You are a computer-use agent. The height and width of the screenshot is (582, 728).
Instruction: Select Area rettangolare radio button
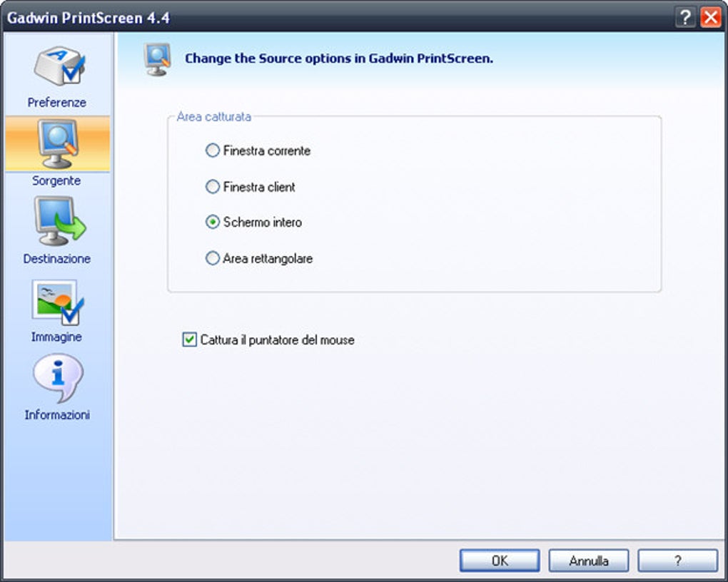click(x=212, y=258)
